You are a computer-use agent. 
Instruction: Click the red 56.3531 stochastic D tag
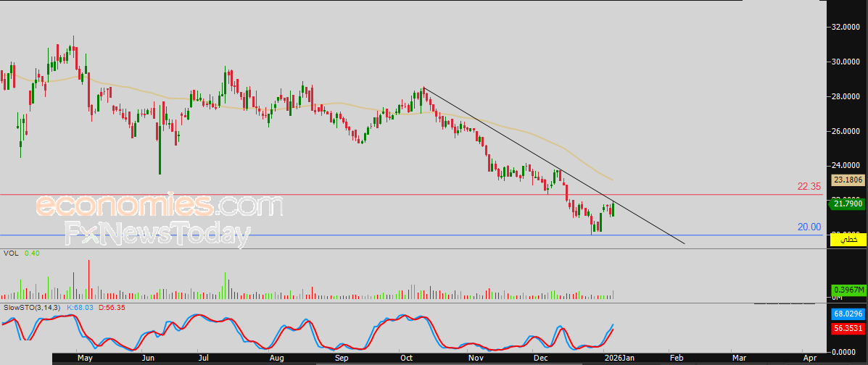click(x=848, y=328)
